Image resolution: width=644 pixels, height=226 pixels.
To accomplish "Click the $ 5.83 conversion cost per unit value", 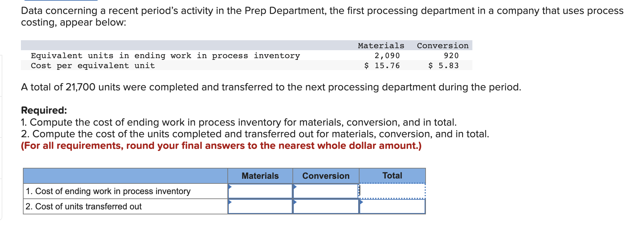I will pos(443,65).
